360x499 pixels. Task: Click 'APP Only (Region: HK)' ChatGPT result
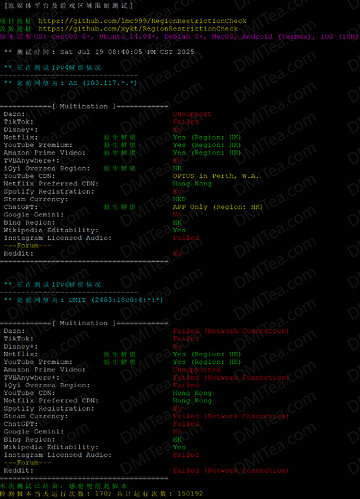point(218,207)
